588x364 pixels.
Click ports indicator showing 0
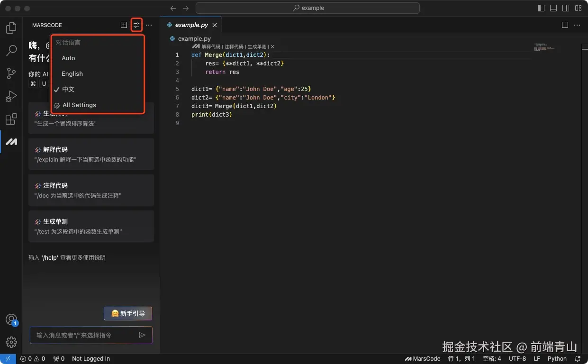coord(59,359)
